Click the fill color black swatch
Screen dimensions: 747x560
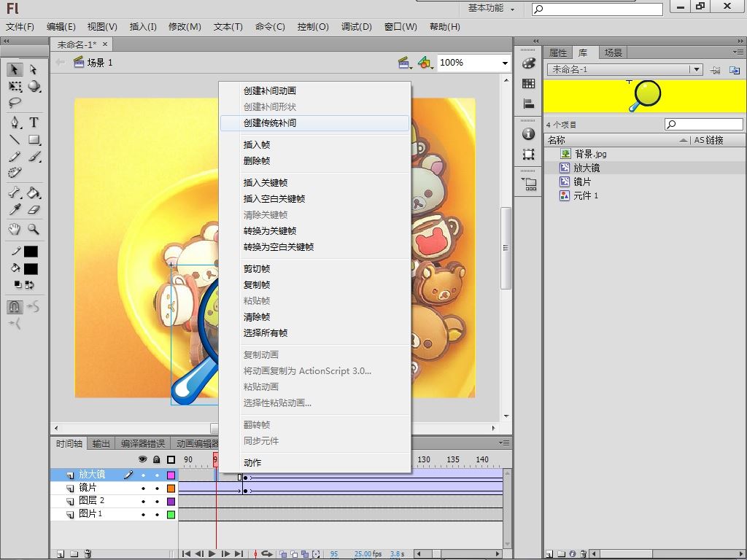(x=31, y=269)
